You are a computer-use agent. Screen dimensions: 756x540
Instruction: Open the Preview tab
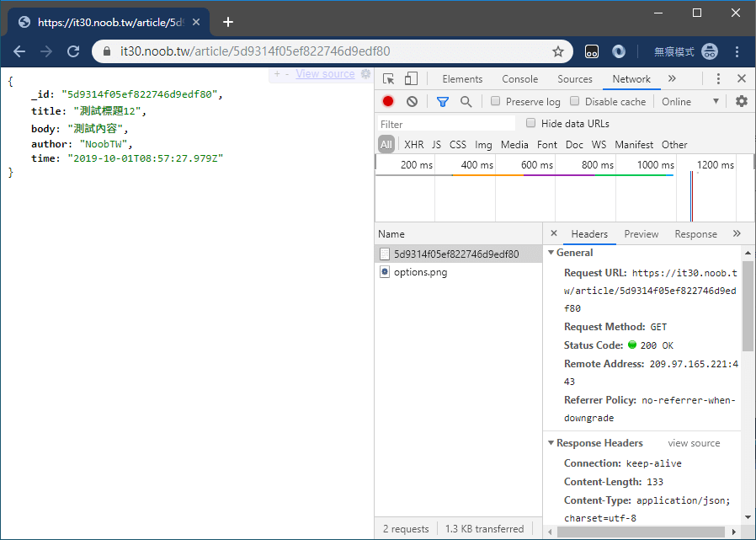pos(642,234)
